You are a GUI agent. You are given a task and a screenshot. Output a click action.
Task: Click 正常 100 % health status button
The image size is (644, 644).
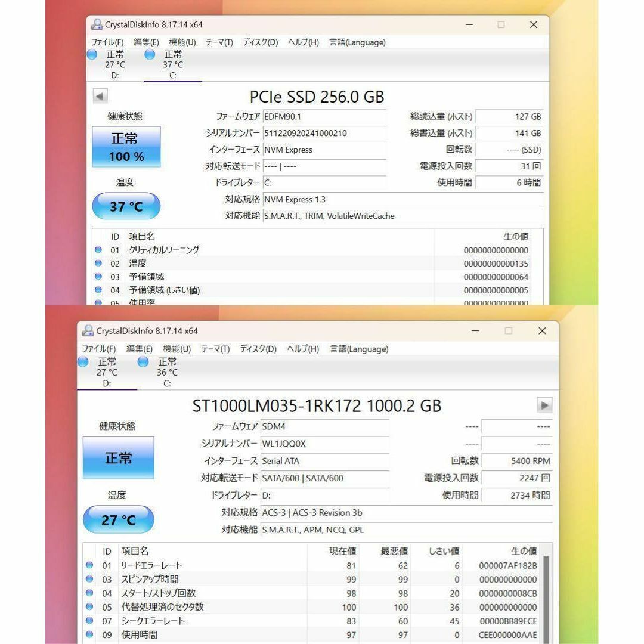tap(126, 147)
